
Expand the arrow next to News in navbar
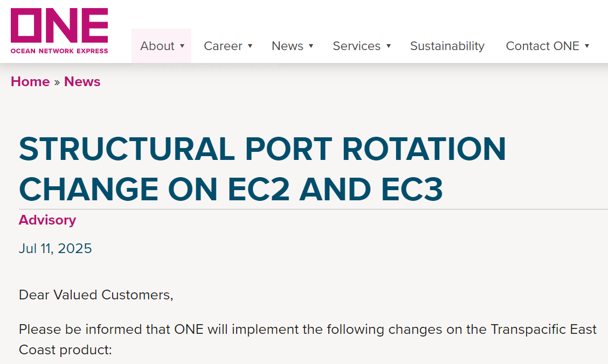click(311, 46)
